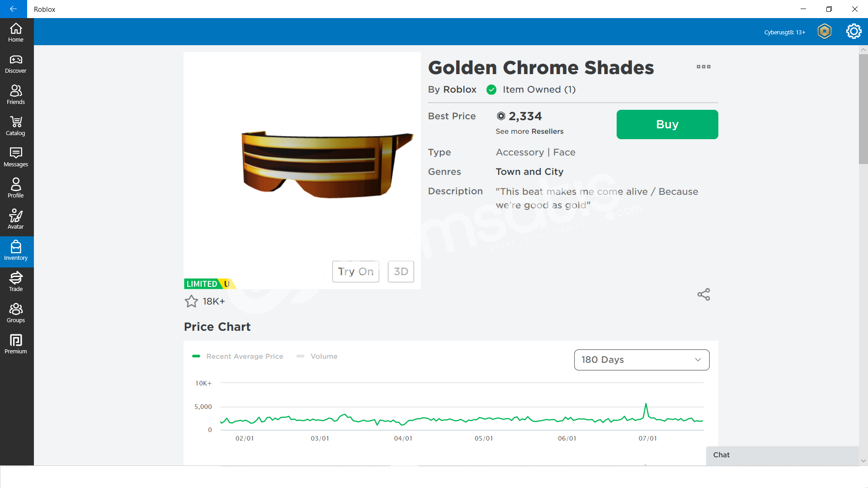Click the 18K+ favorites count

(x=213, y=301)
